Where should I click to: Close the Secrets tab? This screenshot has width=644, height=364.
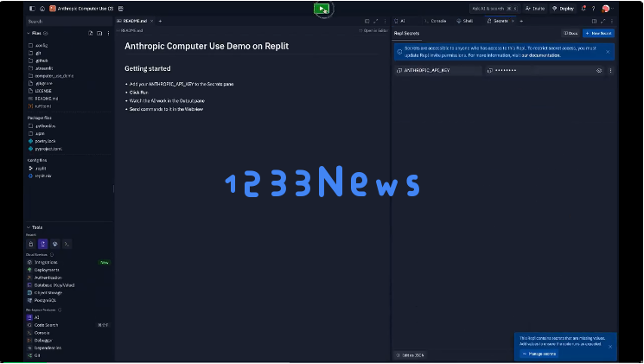[x=513, y=21]
